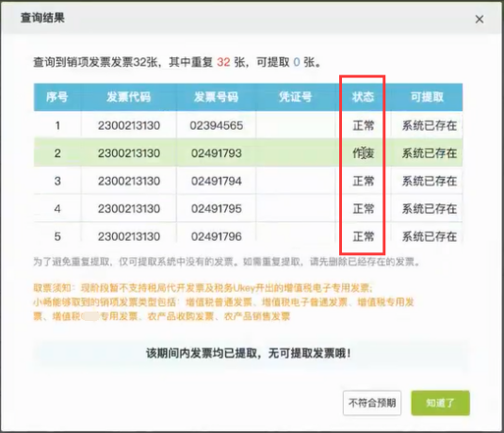The image size is (504, 433).
Task: Select invoice number 02491796 in row 5
Action: 217,236
